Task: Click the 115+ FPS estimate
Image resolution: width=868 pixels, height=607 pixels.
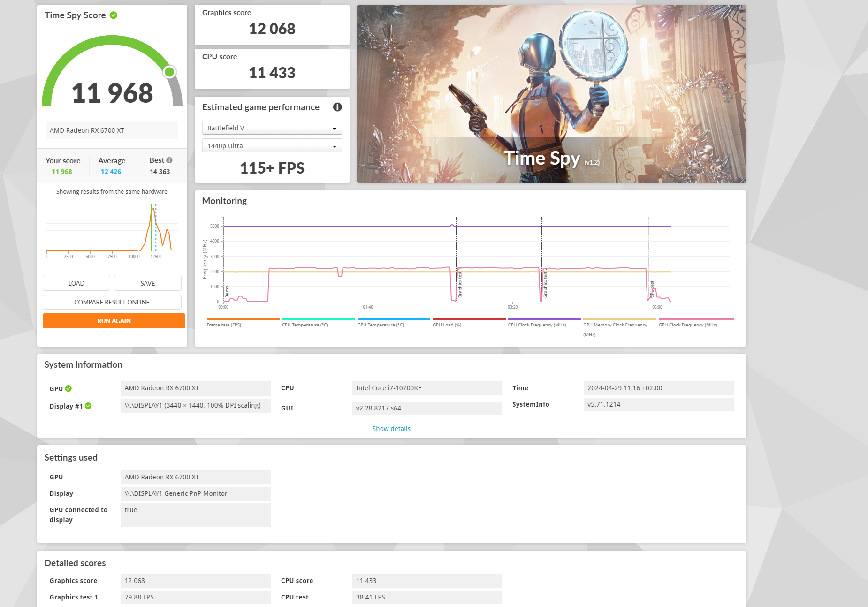Action: pyautogui.click(x=272, y=168)
